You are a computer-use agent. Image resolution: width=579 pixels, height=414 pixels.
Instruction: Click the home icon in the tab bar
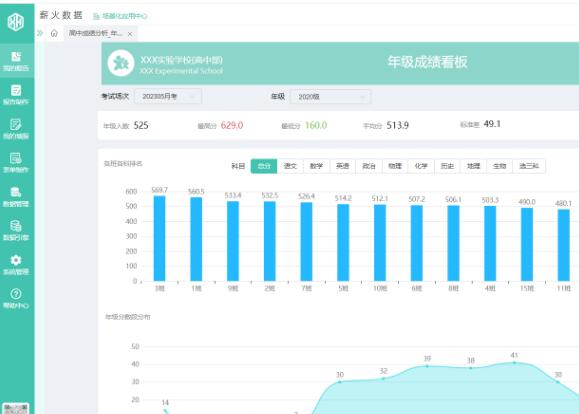[54, 34]
